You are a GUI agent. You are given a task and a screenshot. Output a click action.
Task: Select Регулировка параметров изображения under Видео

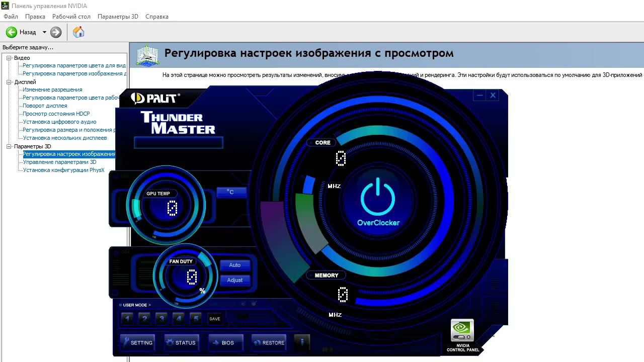[74, 73]
